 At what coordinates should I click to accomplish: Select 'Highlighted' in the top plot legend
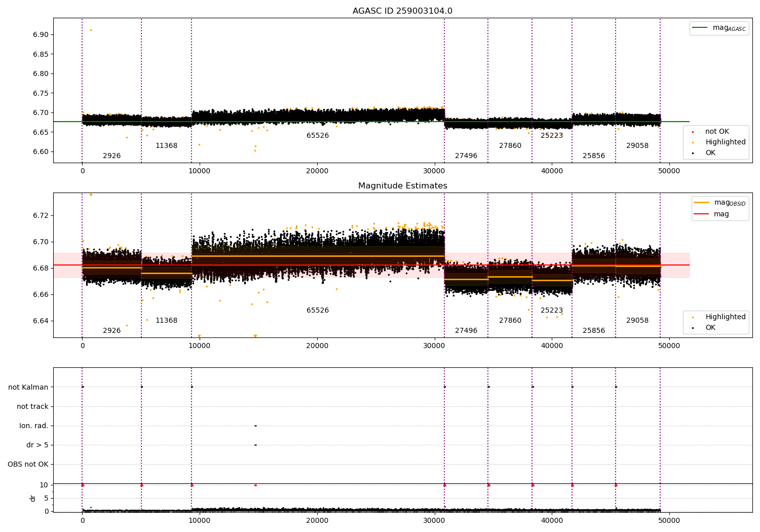coord(726,142)
